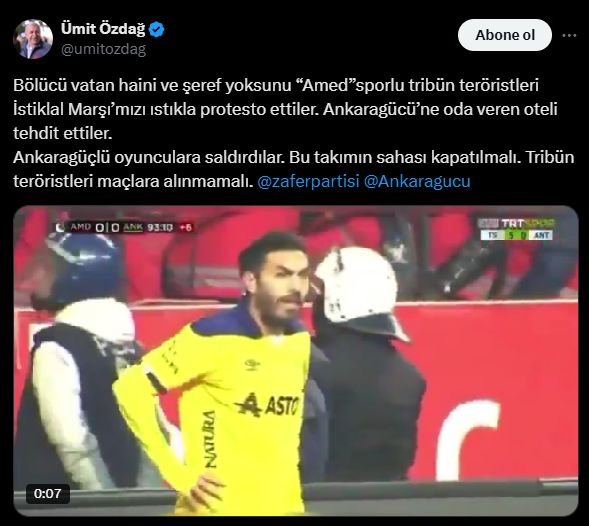Play the embedded match video
The image size is (589, 526).
coord(296,361)
